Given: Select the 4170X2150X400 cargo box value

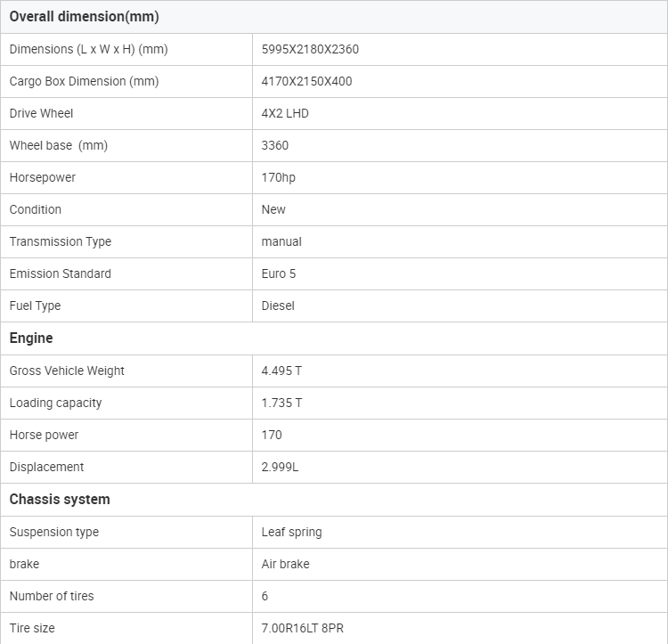Looking at the screenshot, I should 306,81.
